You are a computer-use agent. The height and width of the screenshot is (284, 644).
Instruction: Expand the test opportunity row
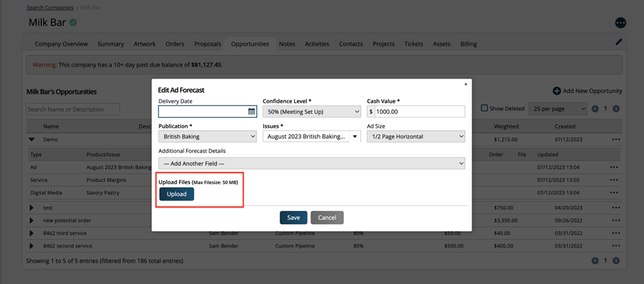(32, 208)
